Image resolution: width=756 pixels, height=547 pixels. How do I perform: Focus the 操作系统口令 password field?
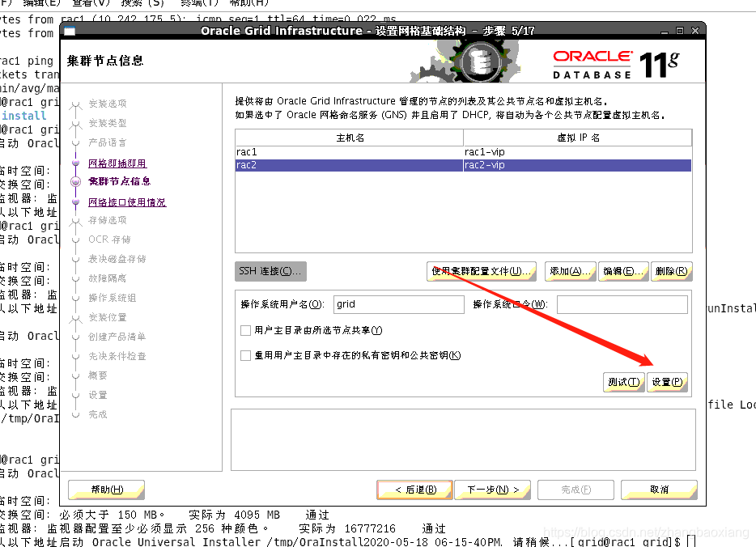point(622,304)
